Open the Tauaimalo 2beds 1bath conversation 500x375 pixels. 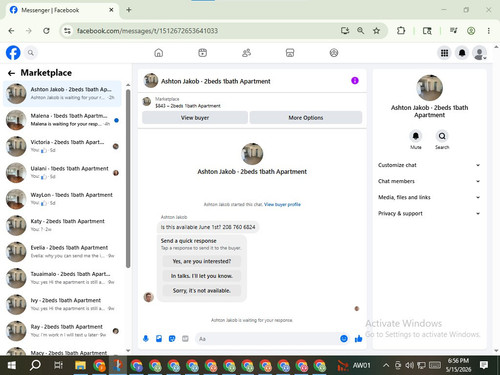(x=62, y=278)
